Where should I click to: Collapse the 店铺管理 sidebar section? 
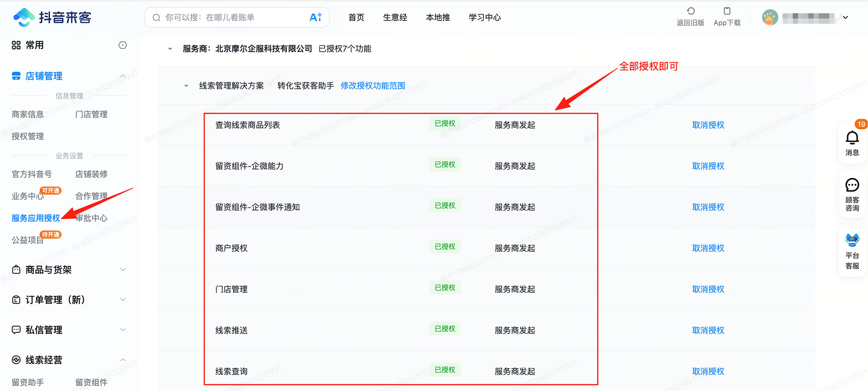point(123,76)
